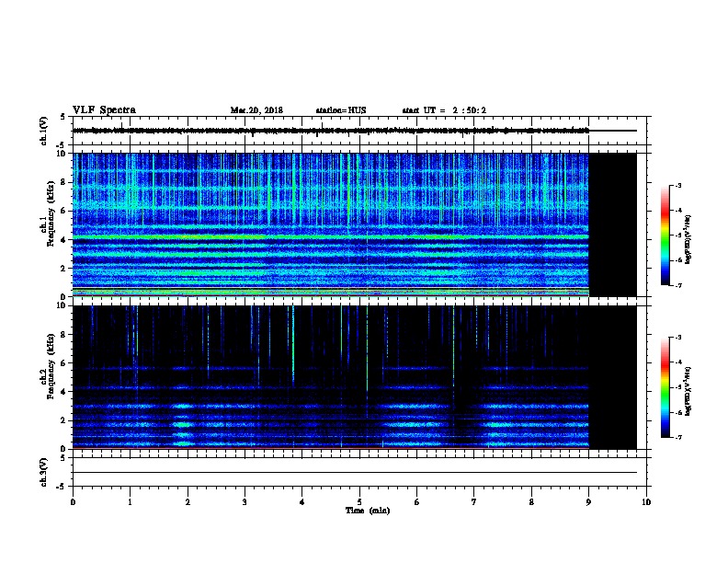
Task: Click the black no-data block in ch.1 spectrogram
Action: [x=613, y=224]
